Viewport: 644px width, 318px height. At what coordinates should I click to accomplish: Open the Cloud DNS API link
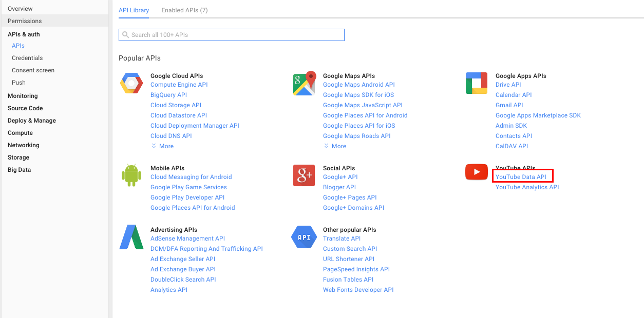pyautogui.click(x=171, y=136)
